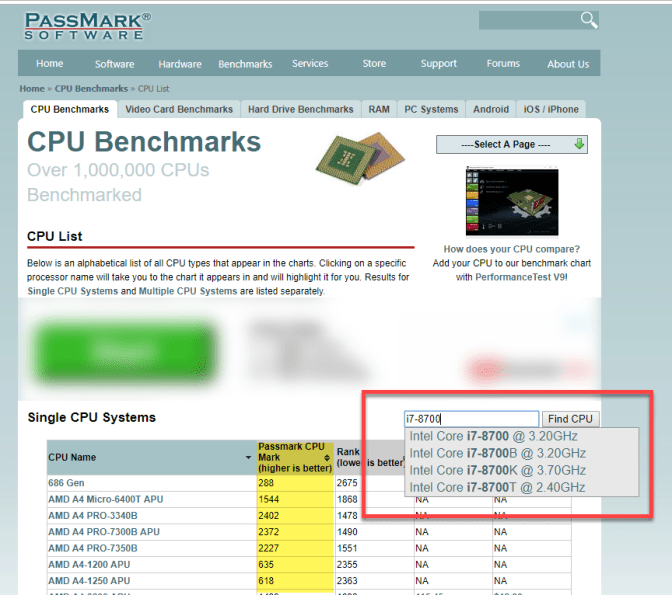This screenshot has width=672, height=595.
Task: Sort table by CPU Name arrow
Action: pos(248,457)
